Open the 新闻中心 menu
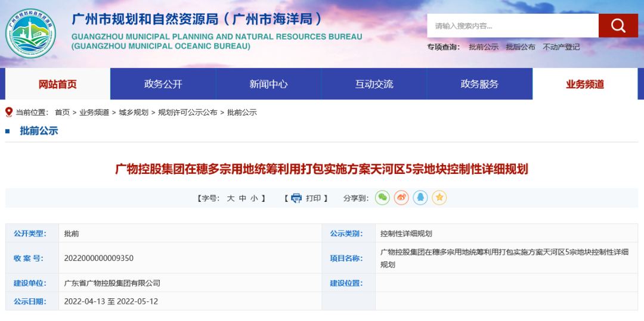Image resolution: width=644 pixels, height=321 pixels. [268, 84]
